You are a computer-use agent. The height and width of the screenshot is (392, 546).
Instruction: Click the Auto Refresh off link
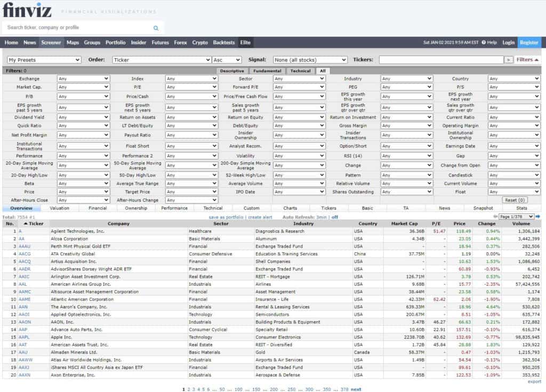click(x=335, y=217)
